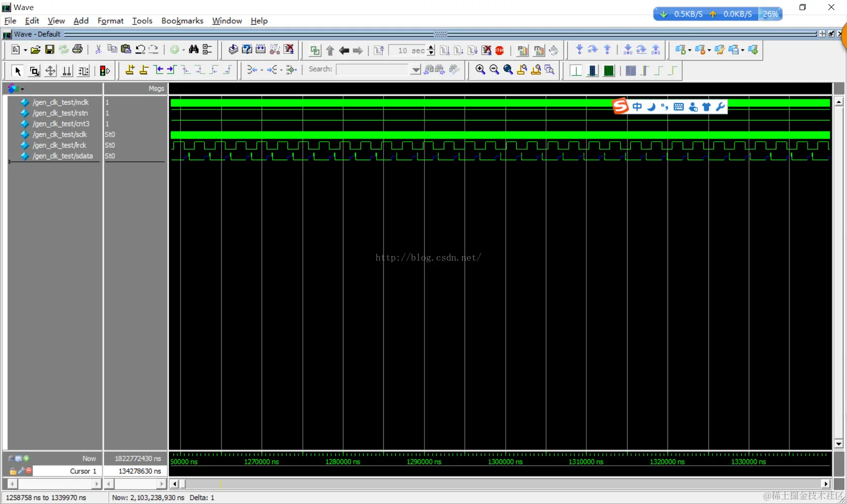Zoom full to show the entire waveform
847x504 pixels.
(508, 70)
